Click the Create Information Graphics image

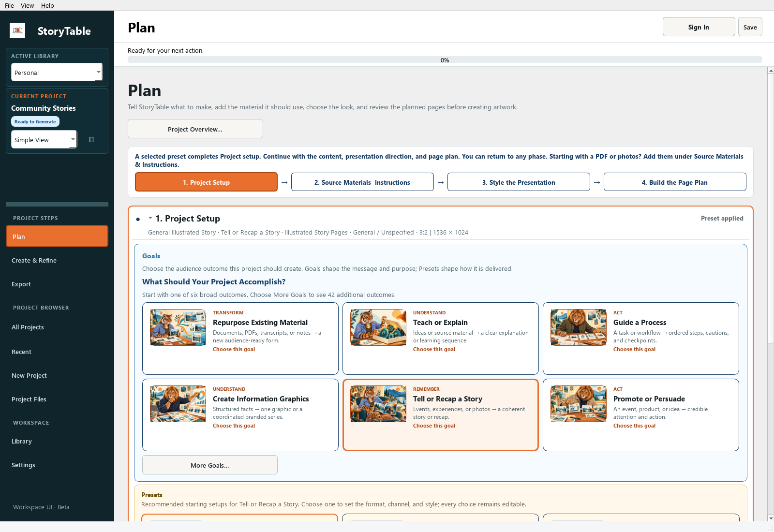tap(178, 404)
